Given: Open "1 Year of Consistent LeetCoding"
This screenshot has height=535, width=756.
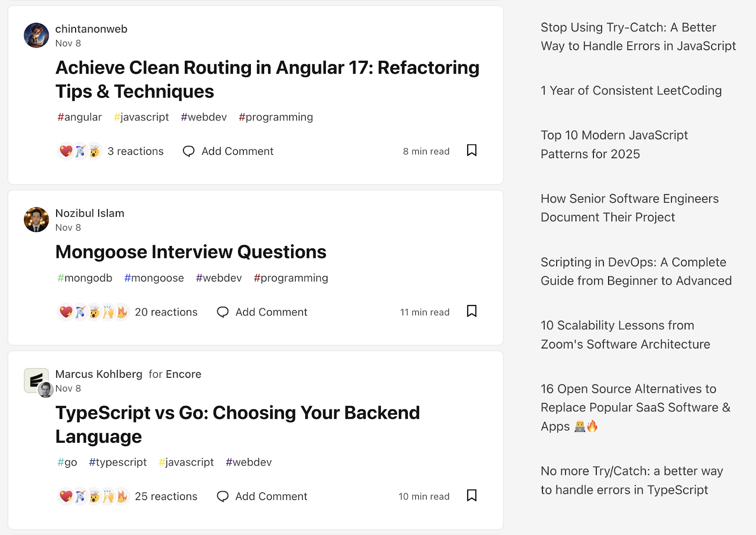Looking at the screenshot, I should click(x=630, y=90).
